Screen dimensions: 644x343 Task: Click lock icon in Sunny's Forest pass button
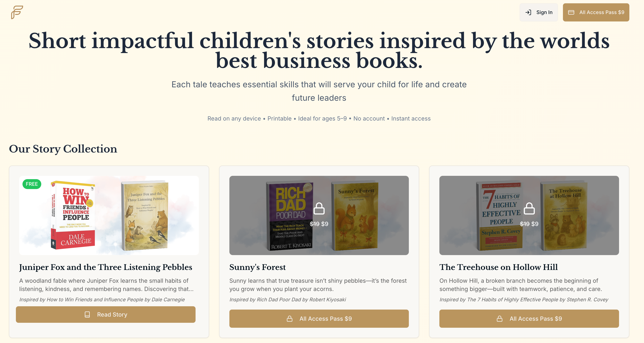click(x=289, y=318)
